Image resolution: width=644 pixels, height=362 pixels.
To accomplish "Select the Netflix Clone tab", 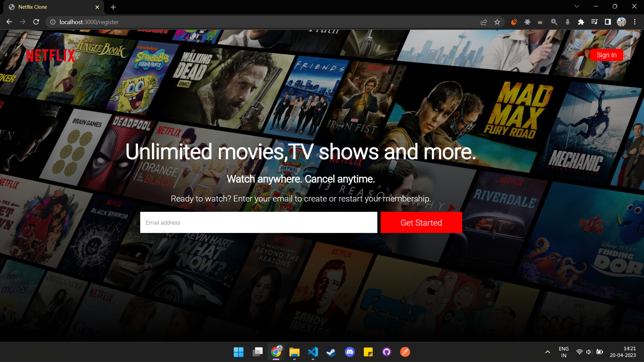I will [x=54, y=7].
